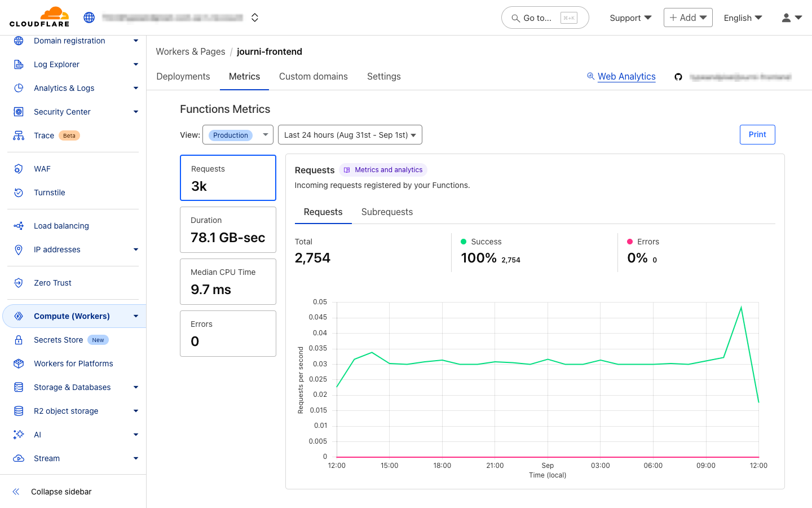Expand the Analytics & Logs section arrow
The image size is (812, 508).
click(136, 88)
